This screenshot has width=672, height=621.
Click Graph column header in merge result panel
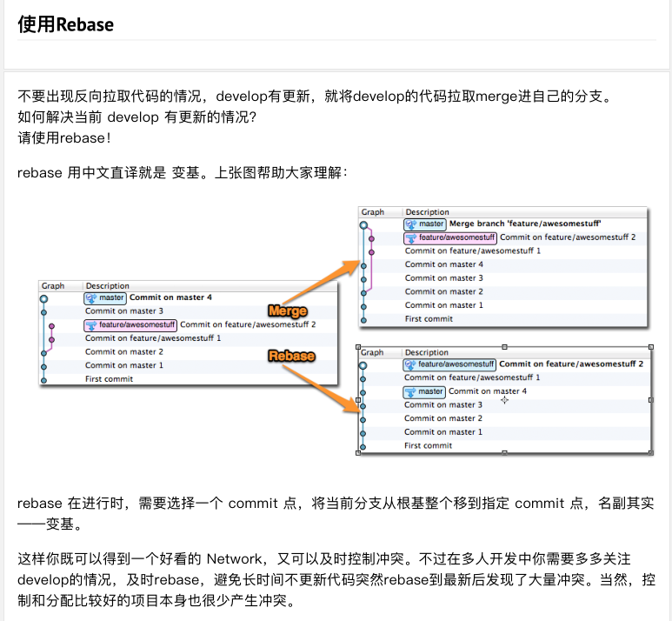click(x=372, y=212)
